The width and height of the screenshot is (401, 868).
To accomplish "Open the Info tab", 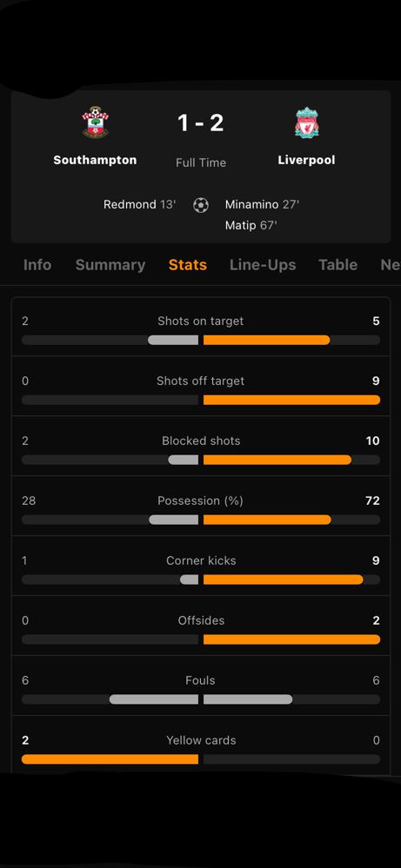I will point(37,265).
